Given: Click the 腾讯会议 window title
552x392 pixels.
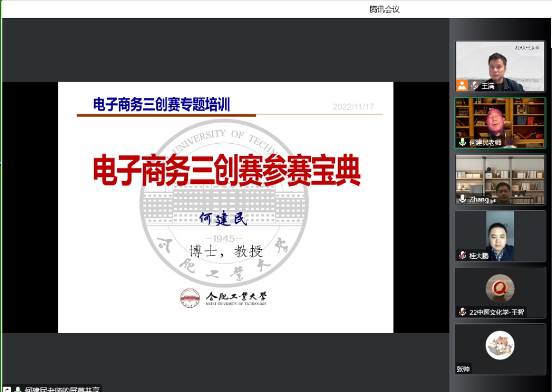Looking at the screenshot, I should (x=384, y=9).
